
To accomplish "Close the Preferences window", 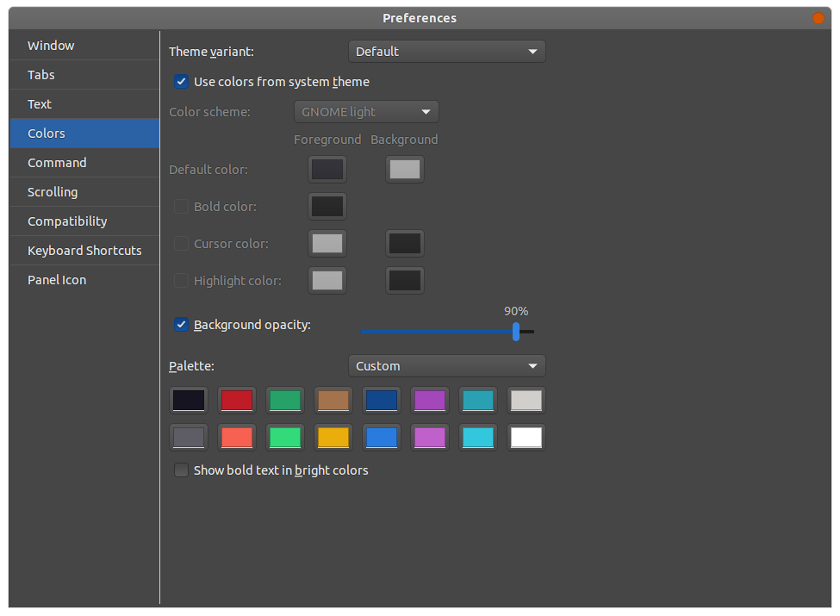I will point(818,18).
